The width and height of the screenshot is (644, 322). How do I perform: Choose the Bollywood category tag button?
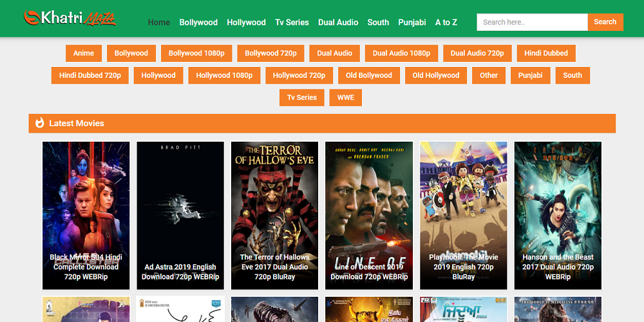click(131, 53)
